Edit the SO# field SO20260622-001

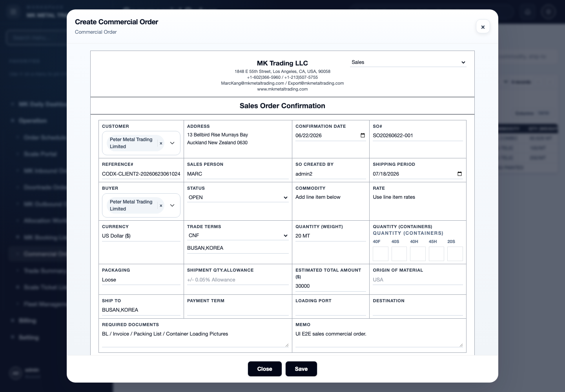pos(418,136)
